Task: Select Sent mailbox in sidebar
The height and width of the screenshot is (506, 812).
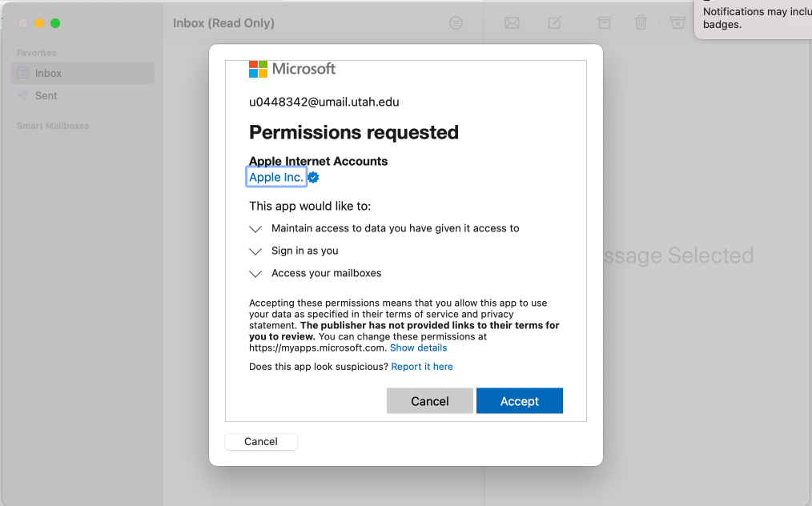Action: click(x=82, y=96)
